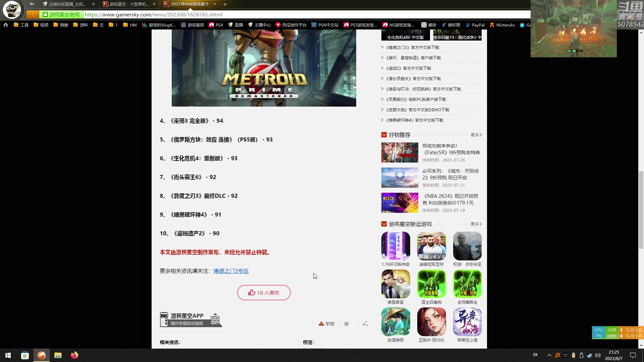This screenshot has height=362, width=644.
Task: Open a new browser tab
Action: tap(225, 4)
